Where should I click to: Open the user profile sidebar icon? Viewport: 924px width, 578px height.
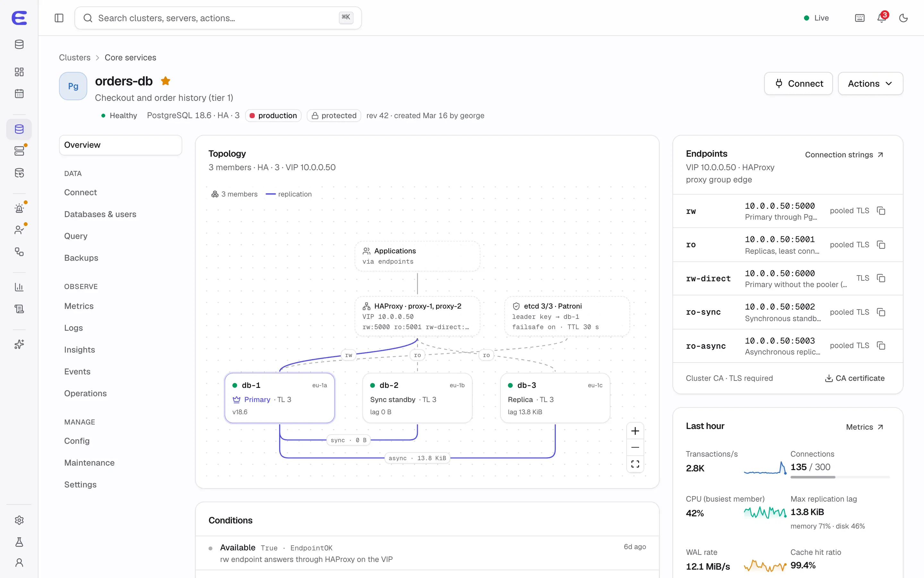[x=19, y=563]
